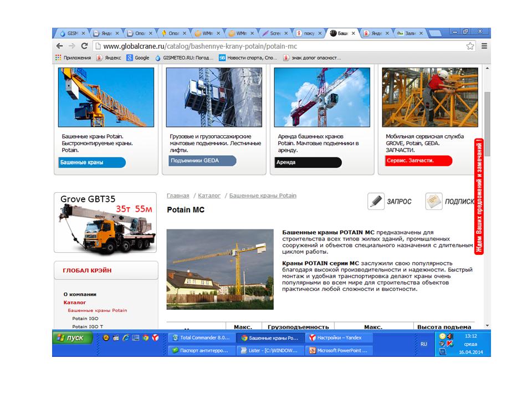
Task: Switch to the Scre browser tab
Action: pos(275,33)
